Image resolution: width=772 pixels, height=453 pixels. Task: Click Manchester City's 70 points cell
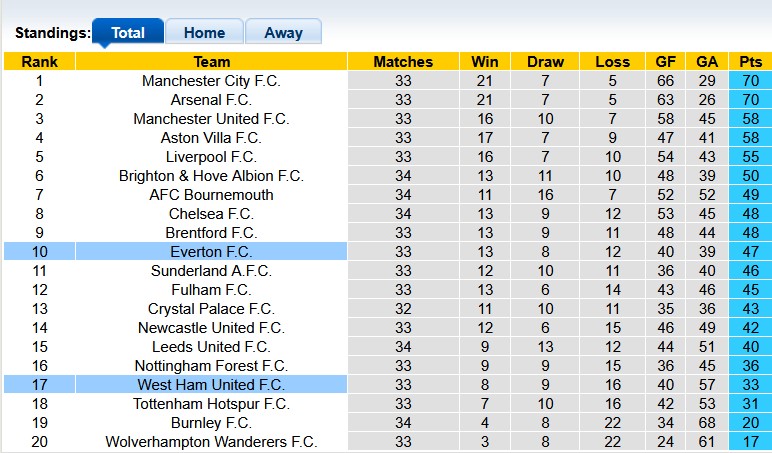(x=750, y=81)
